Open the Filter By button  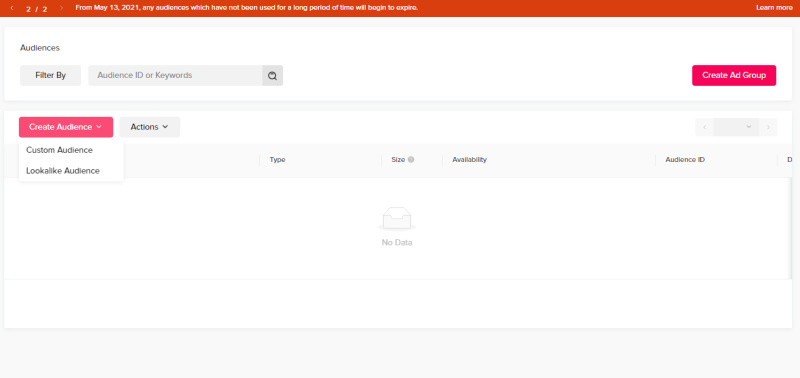click(x=51, y=75)
